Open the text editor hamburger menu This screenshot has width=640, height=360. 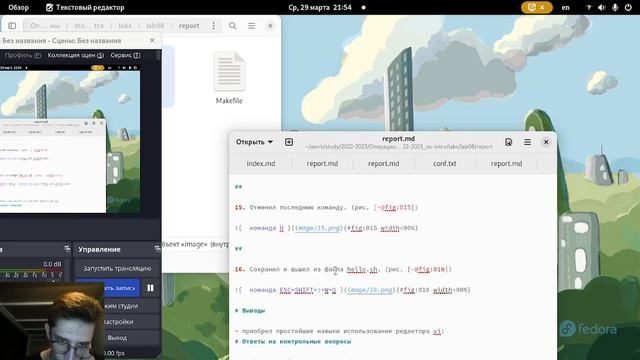(528, 142)
